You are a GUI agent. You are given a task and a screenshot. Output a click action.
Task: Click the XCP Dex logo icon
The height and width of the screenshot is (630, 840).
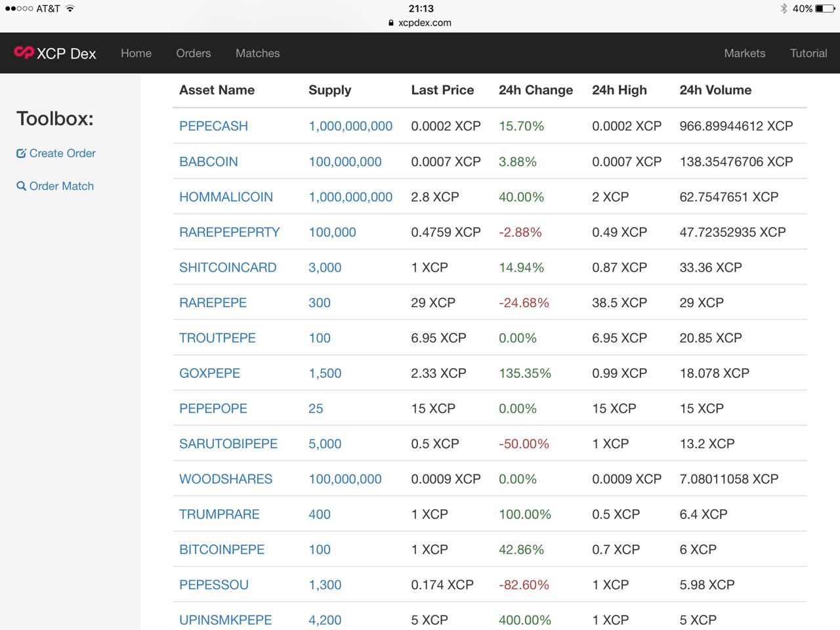click(x=24, y=52)
